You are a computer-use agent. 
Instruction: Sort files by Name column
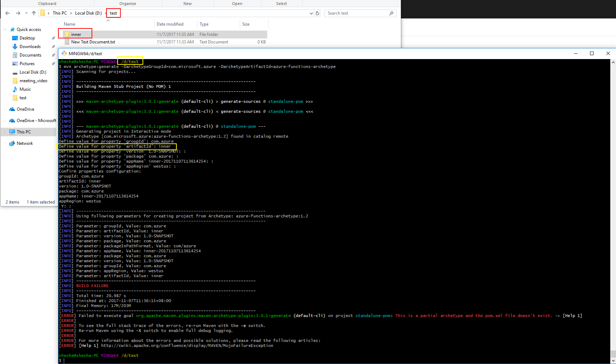point(69,24)
